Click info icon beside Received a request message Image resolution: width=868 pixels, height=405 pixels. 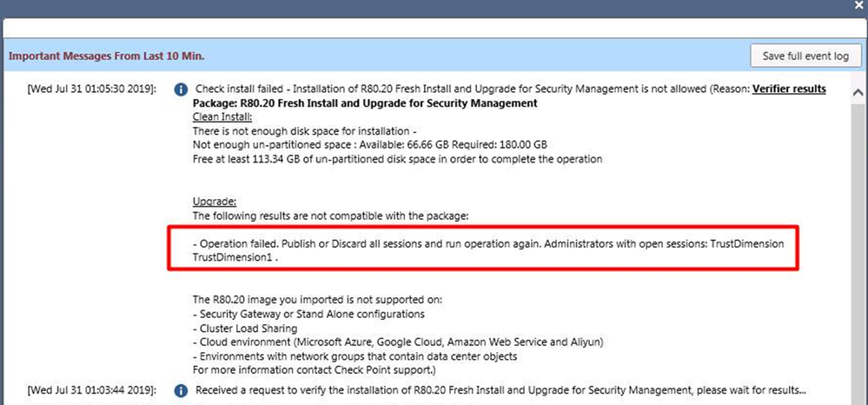181,390
